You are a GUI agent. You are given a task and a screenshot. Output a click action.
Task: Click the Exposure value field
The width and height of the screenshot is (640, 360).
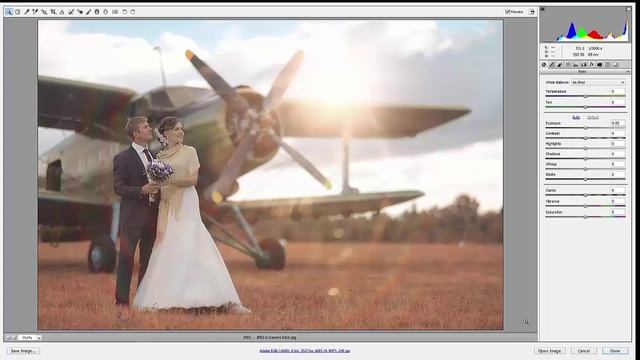click(617, 123)
